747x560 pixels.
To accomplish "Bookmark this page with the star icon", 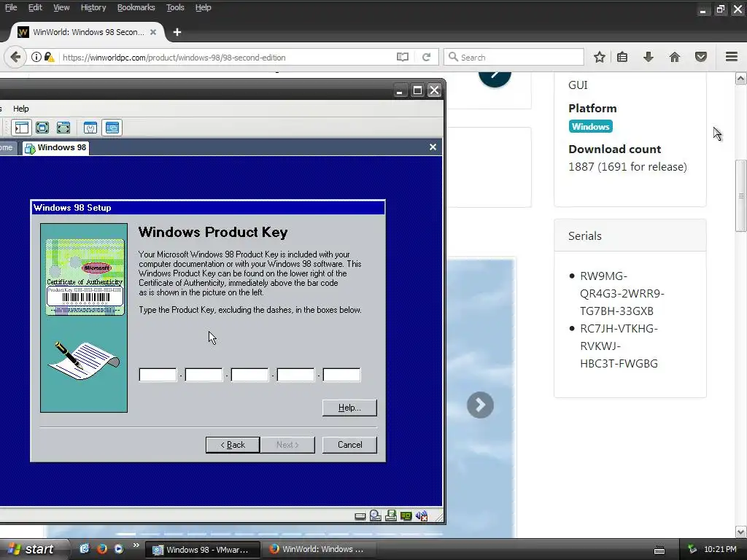I will point(600,57).
